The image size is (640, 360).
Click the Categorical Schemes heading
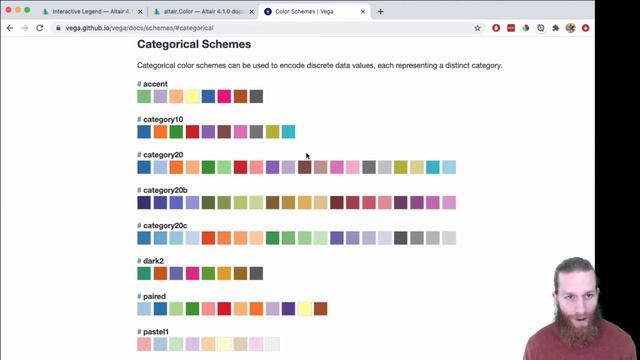[194, 44]
